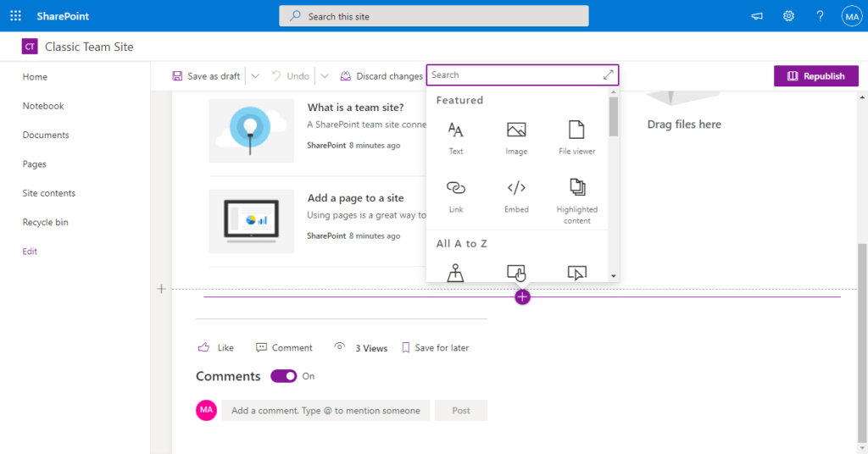Open the 'What is a team site?' article
Image resolution: width=868 pixels, height=454 pixels.
click(x=355, y=108)
